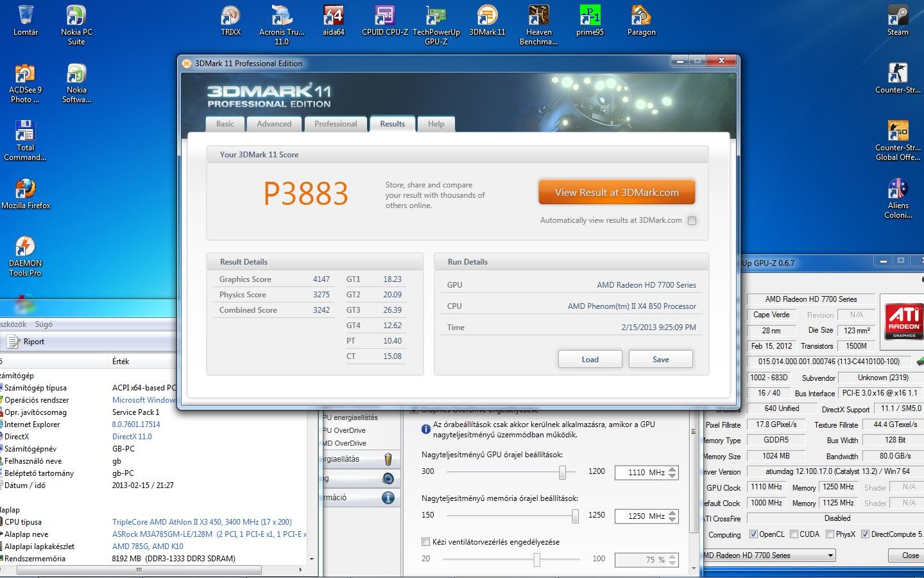Open the Professional tab in 3DMark 11
Viewport: 924px width, 578px height.
[336, 124]
